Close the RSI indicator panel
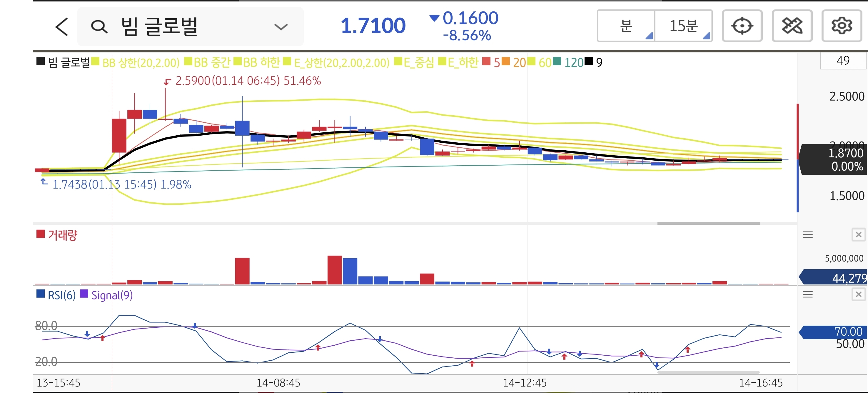Screen dimensions: 868x393 [858, 294]
